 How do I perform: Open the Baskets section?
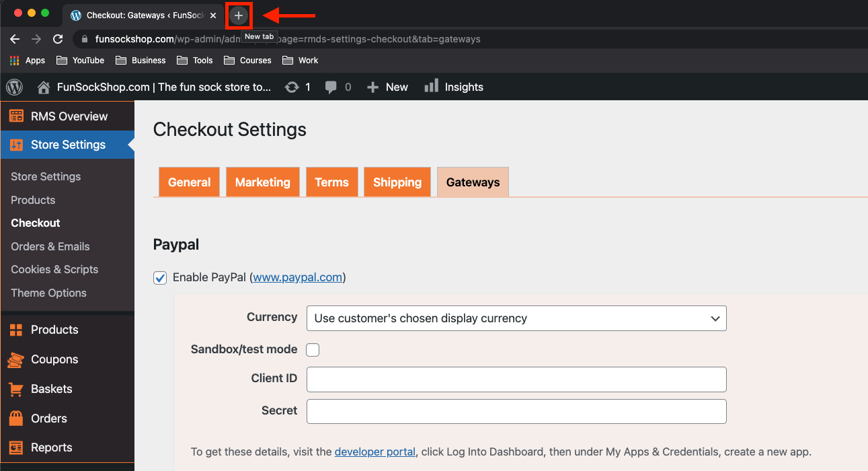(67, 389)
